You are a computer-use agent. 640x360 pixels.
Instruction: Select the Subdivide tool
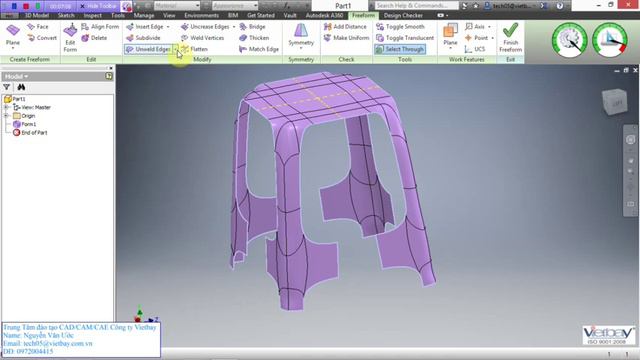(143, 38)
